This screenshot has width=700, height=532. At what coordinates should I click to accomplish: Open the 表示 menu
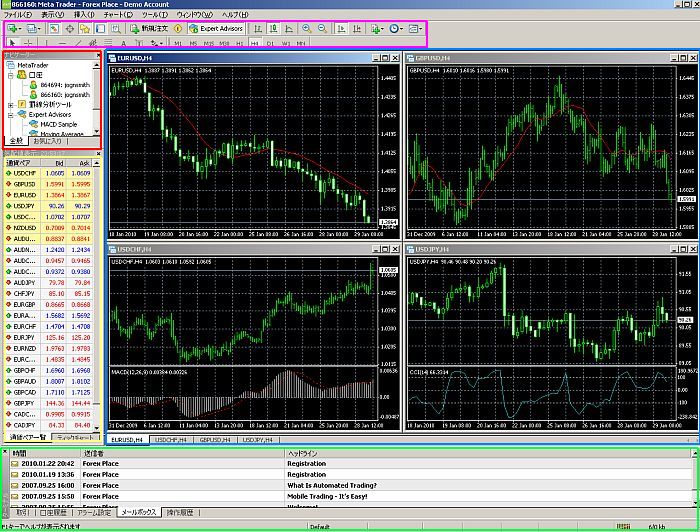(x=53, y=15)
